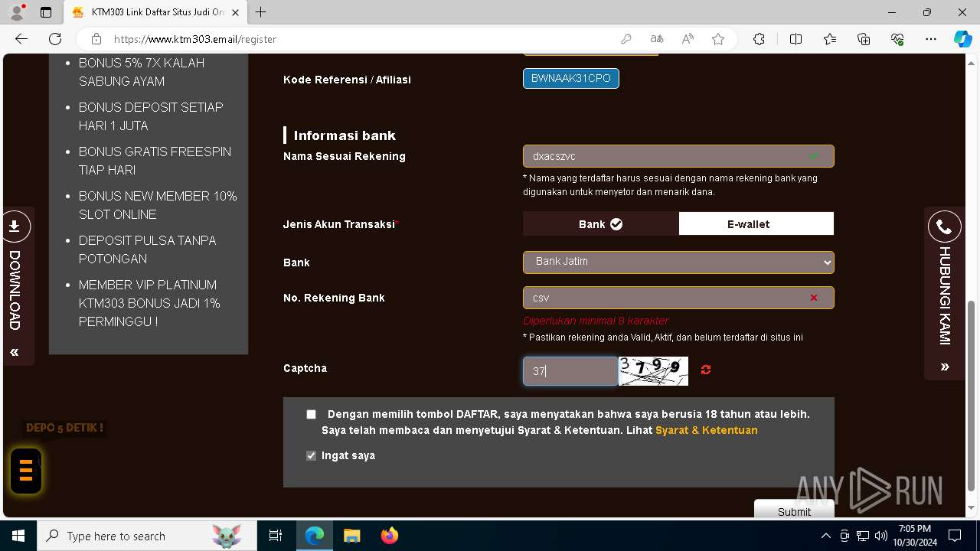Open the browser profile icon
Viewport: 980px width, 551px height.
pyautogui.click(x=16, y=12)
